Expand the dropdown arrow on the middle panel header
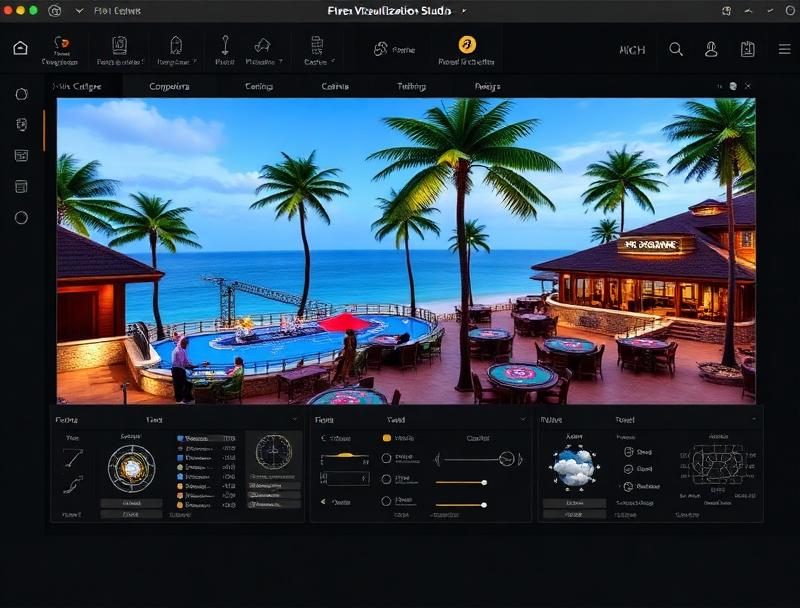Image resolution: width=800 pixels, height=608 pixels. (x=523, y=418)
